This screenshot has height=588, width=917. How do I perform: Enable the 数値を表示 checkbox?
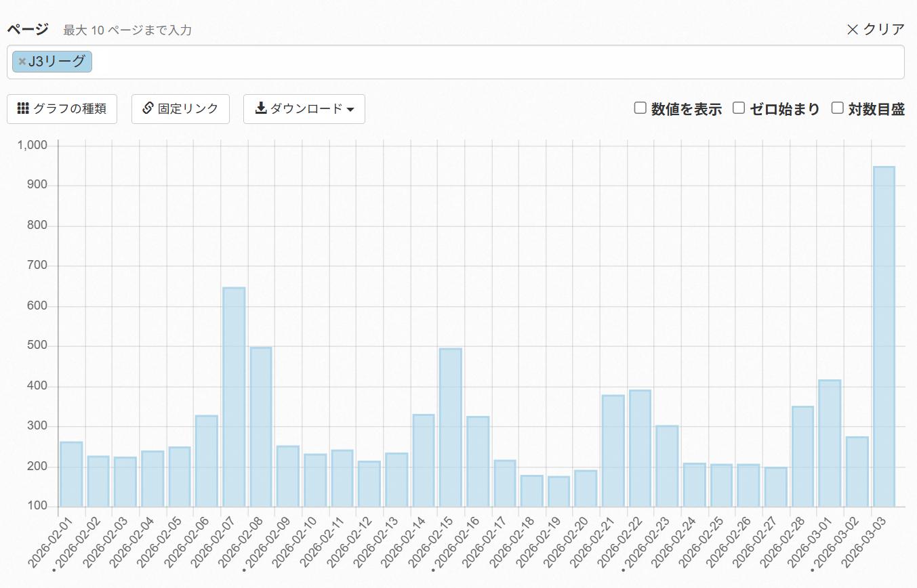640,108
